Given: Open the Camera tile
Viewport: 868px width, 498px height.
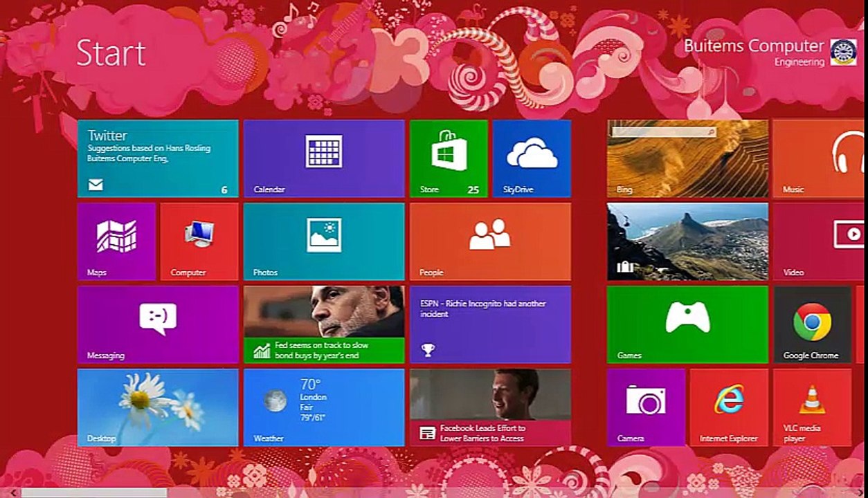Looking at the screenshot, I should click(646, 407).
